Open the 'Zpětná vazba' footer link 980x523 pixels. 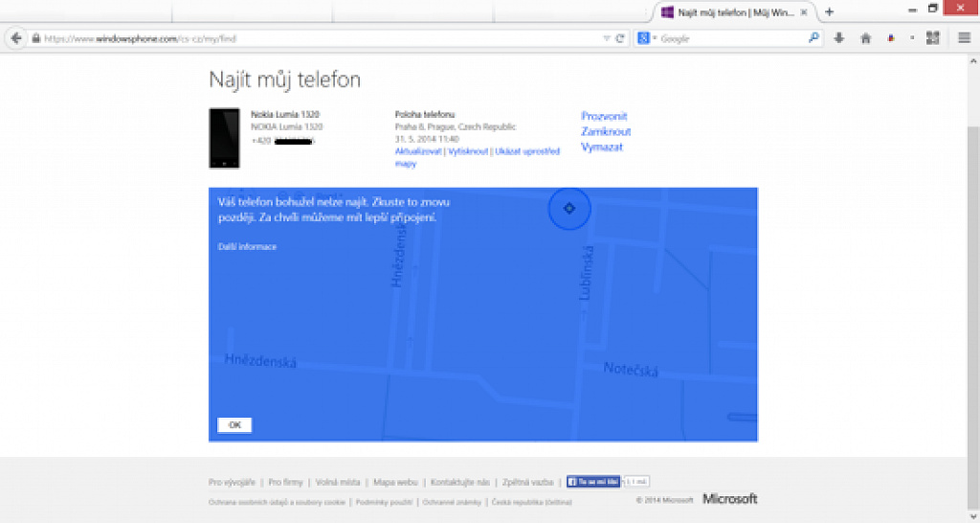(527, 483)
